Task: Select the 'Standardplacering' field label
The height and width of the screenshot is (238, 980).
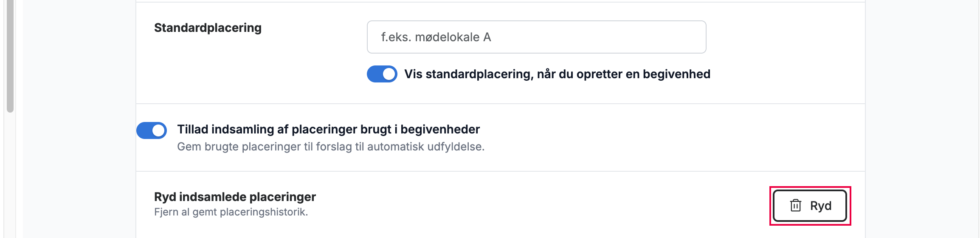Action: click(208, 28)
